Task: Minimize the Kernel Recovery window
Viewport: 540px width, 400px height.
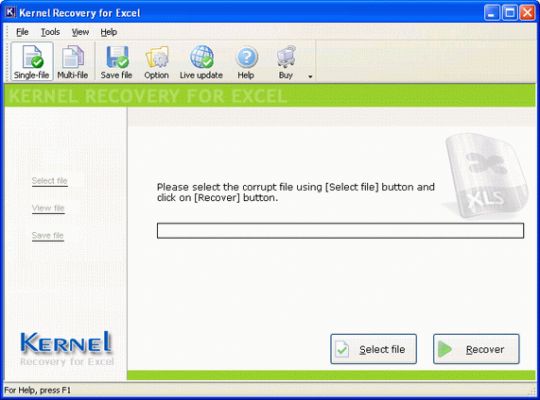Action: [491, 13]
